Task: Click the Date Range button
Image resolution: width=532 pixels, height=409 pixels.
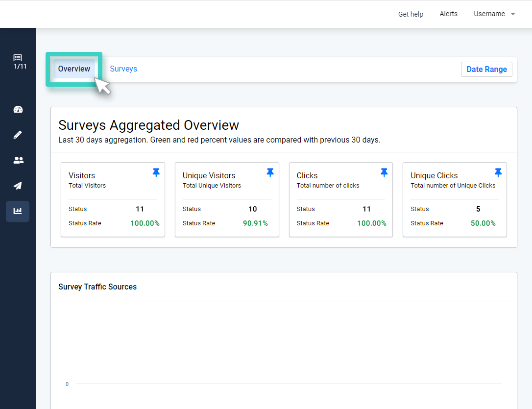Action: [x=486, y=69]
